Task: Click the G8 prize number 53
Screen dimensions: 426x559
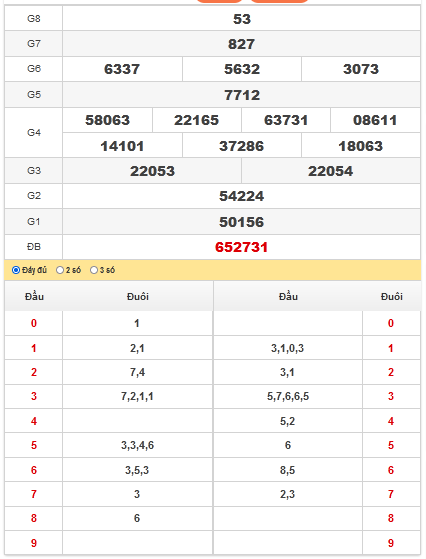Action: tap(242, 19)
